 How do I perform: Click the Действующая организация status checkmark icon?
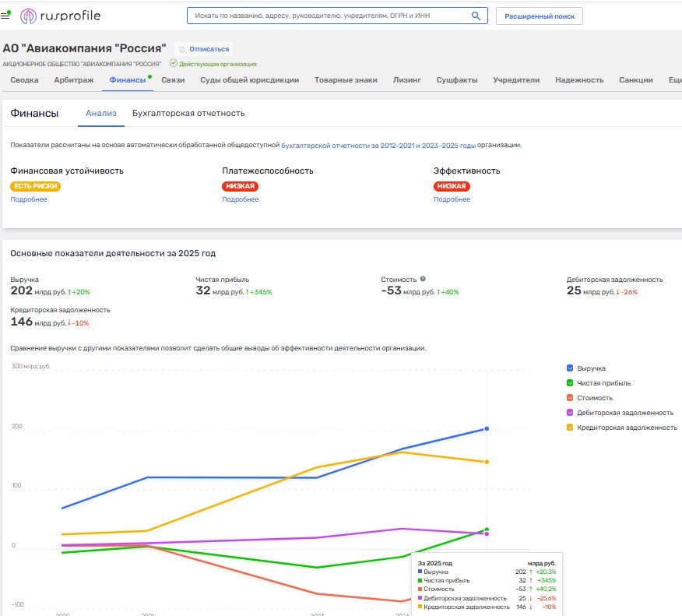tap(173, 64)
